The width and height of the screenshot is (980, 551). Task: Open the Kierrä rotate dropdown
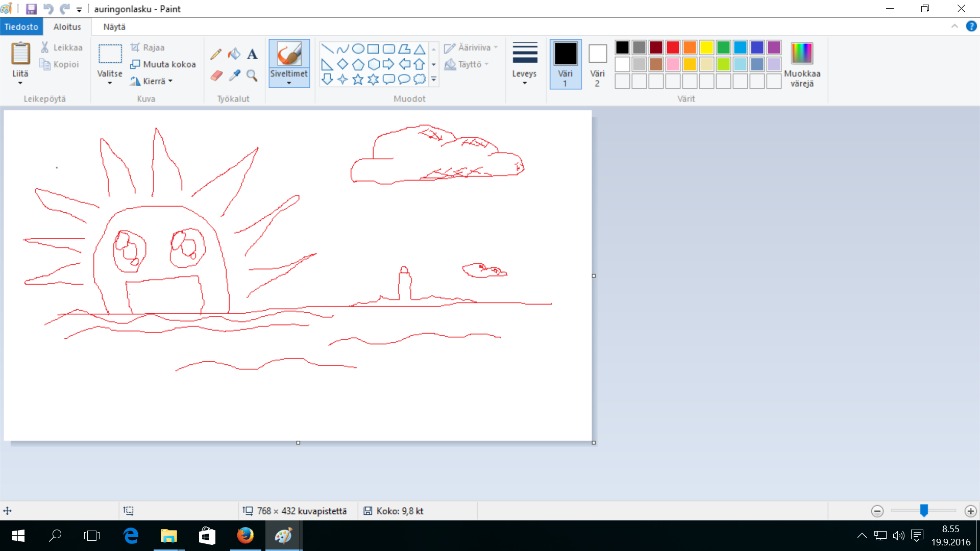click(152, 81)
